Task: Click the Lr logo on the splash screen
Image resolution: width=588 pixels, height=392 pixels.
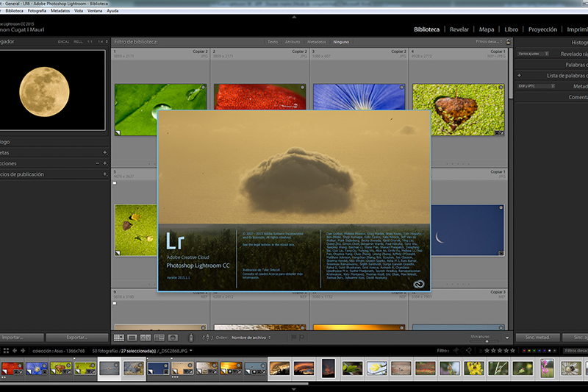Action: (175, 240)
